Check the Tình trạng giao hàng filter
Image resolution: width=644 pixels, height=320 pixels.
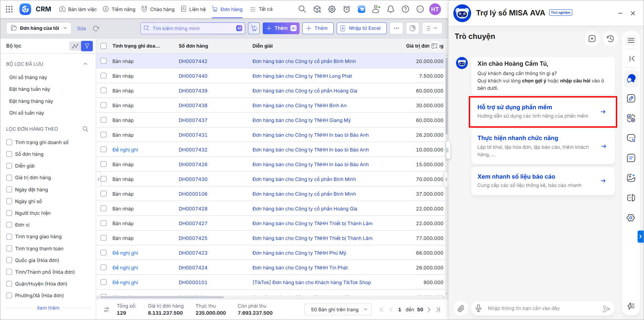(x=9, y=237)
